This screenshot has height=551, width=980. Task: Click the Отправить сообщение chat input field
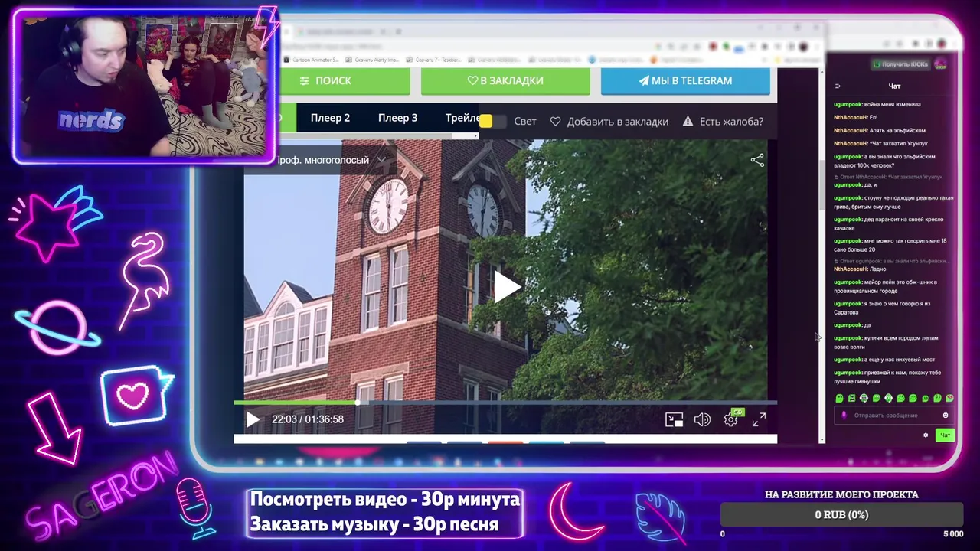(x=894, y=416)
